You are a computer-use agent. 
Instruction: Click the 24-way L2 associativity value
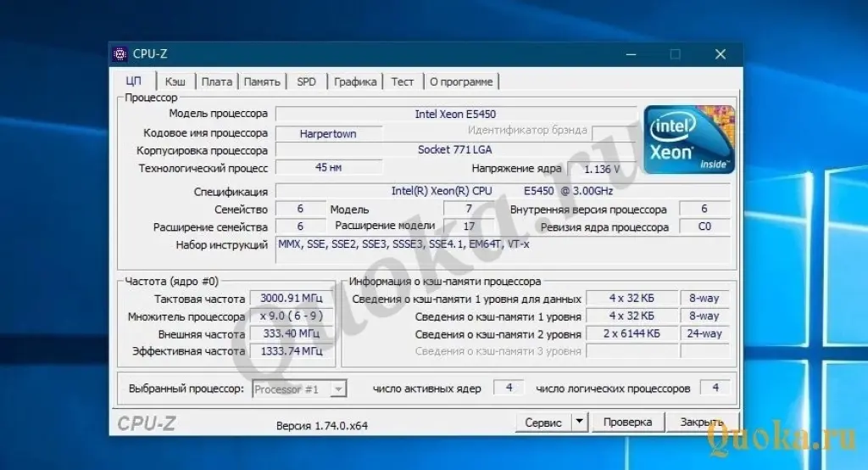point(704,333)
